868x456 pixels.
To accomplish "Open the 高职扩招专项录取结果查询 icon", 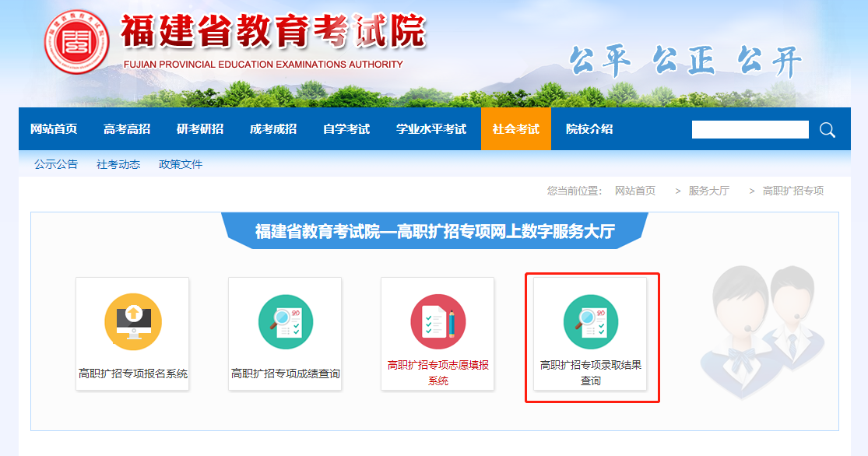I will (x=590, y=321).
